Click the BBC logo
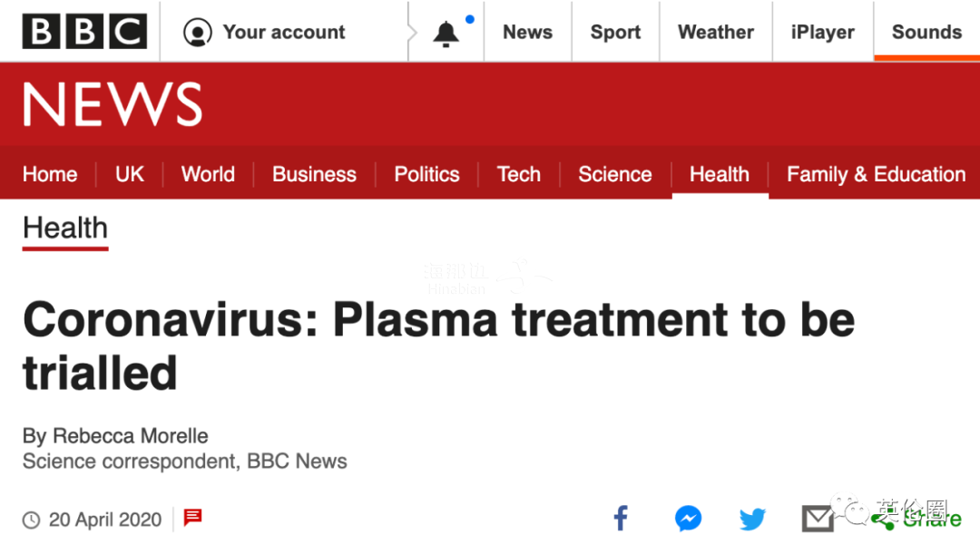 [85, 31]
